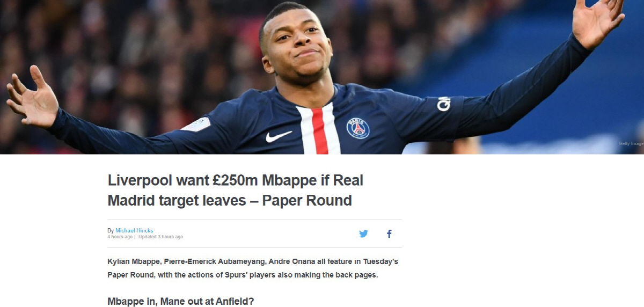Viewport: 644px width, 307px height.
Task: Click the Liverpool want £250m Mbappe headline
Action: (236, 191)
